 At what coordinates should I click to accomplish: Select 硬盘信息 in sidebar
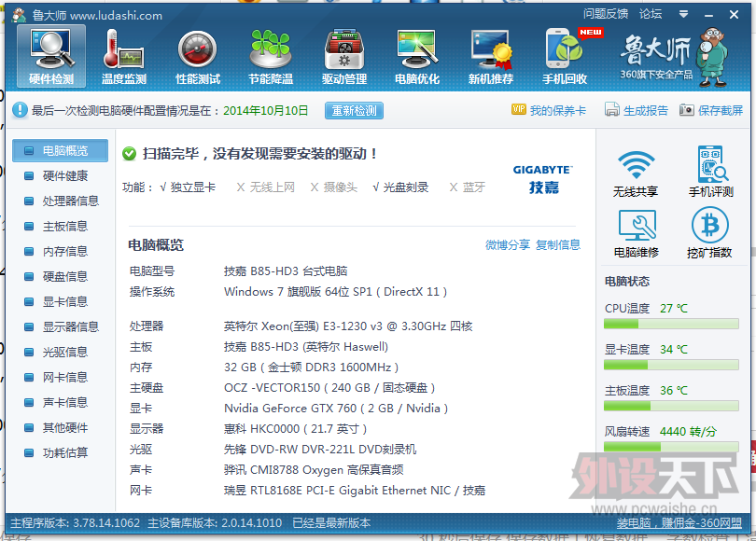coord(61,276)
